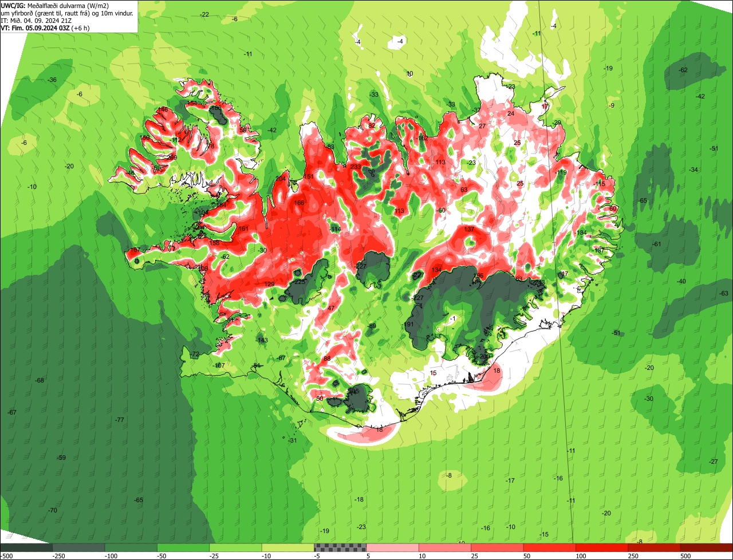Pick the -25 to -10 light green legend swatch

[x=235, y=547]
